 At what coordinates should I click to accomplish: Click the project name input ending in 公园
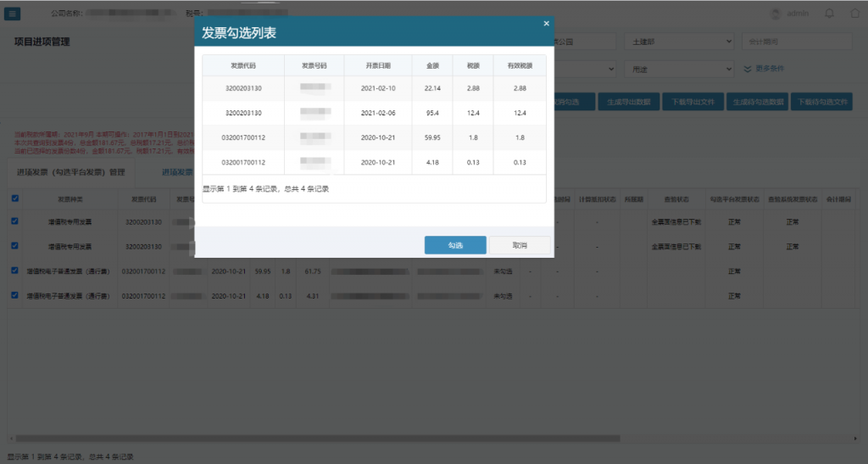pyautogui.click(x=585, y=42)
